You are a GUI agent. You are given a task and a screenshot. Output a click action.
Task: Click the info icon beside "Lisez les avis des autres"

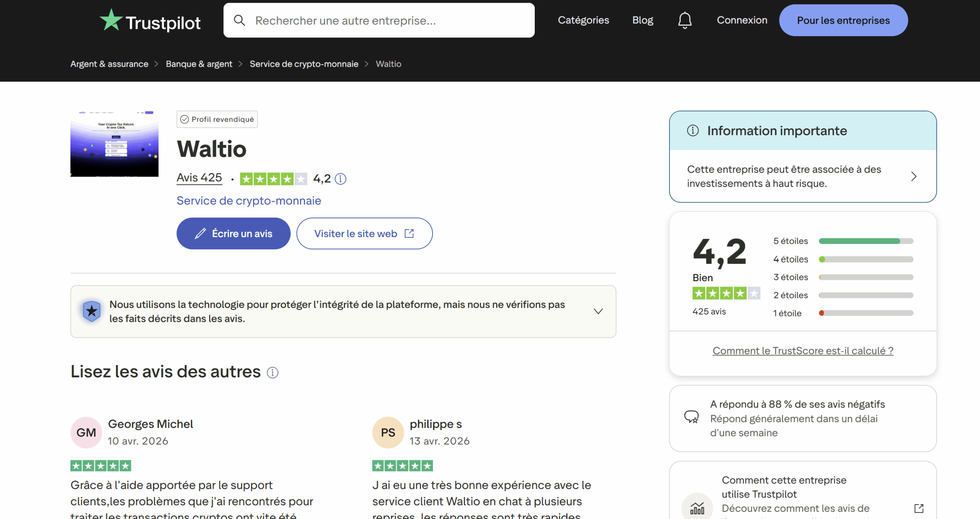(x=272, y=372)
